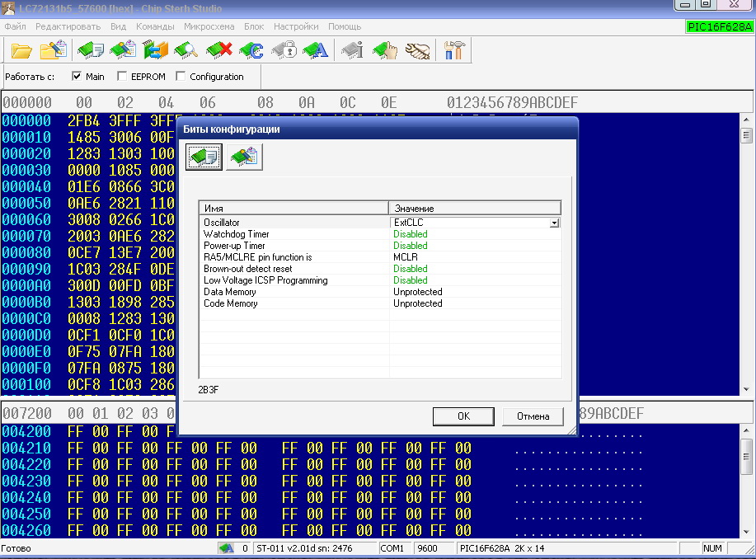
Task: Click the chip info icon in toolbar
Action: pos(352,50)
